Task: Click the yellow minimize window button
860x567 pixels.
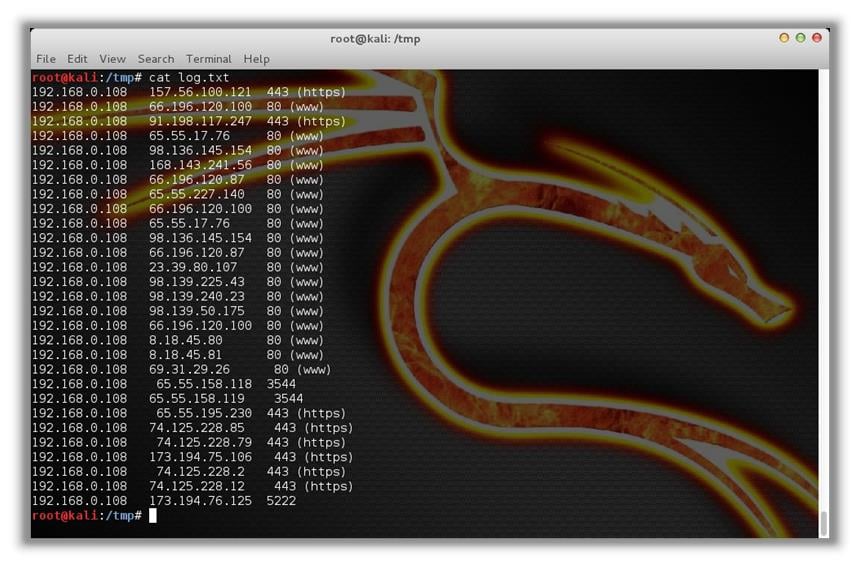Action: coord(784,38)
